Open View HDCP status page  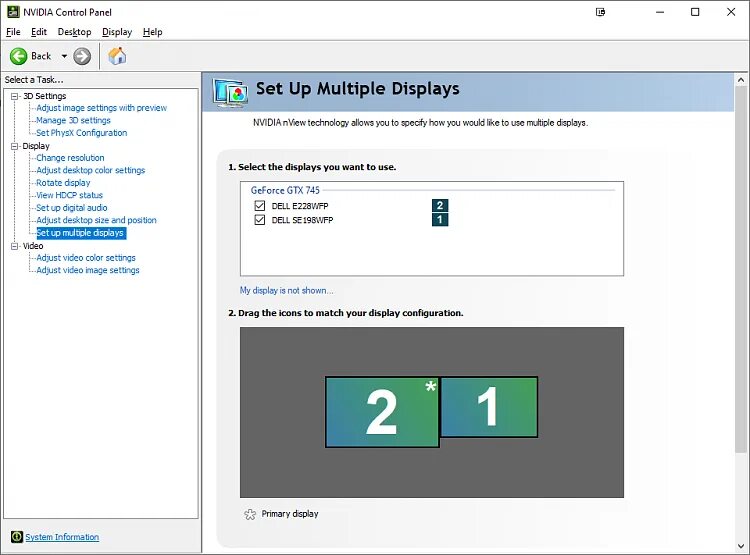tap(69, 195)
